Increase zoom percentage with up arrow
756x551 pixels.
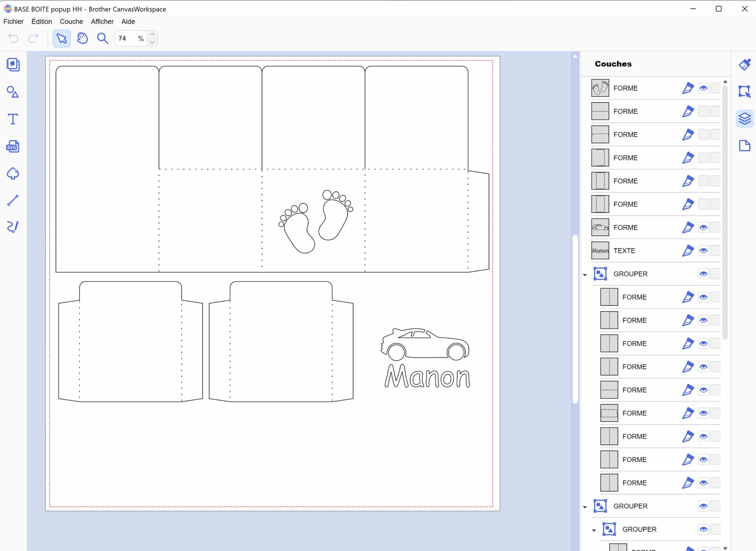152,34
